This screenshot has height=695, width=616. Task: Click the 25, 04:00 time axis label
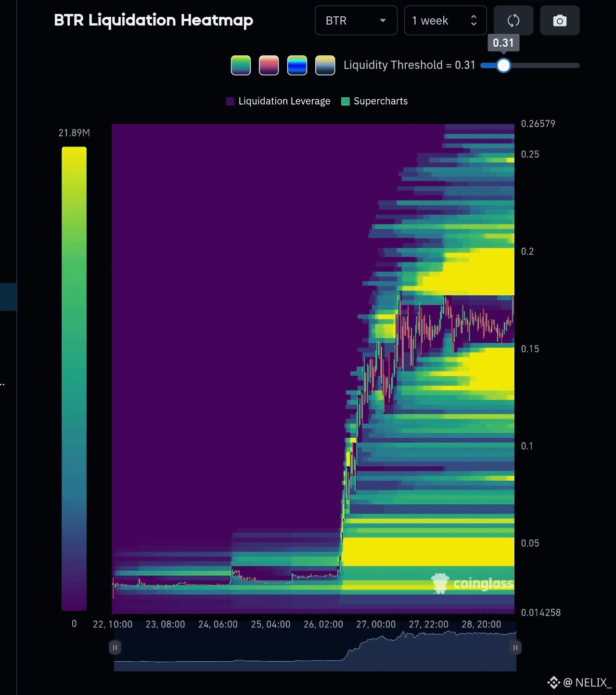point(270,624)
